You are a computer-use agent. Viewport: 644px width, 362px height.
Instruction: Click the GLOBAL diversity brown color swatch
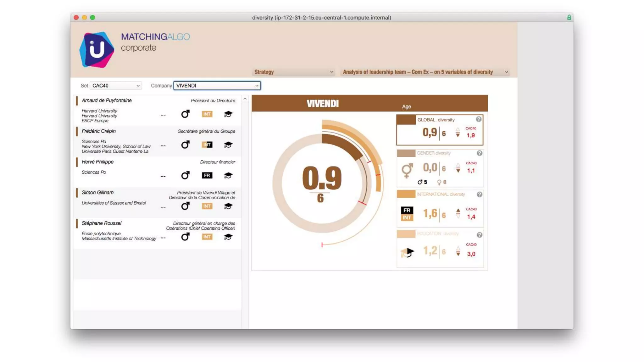click(x=406, y=120)
